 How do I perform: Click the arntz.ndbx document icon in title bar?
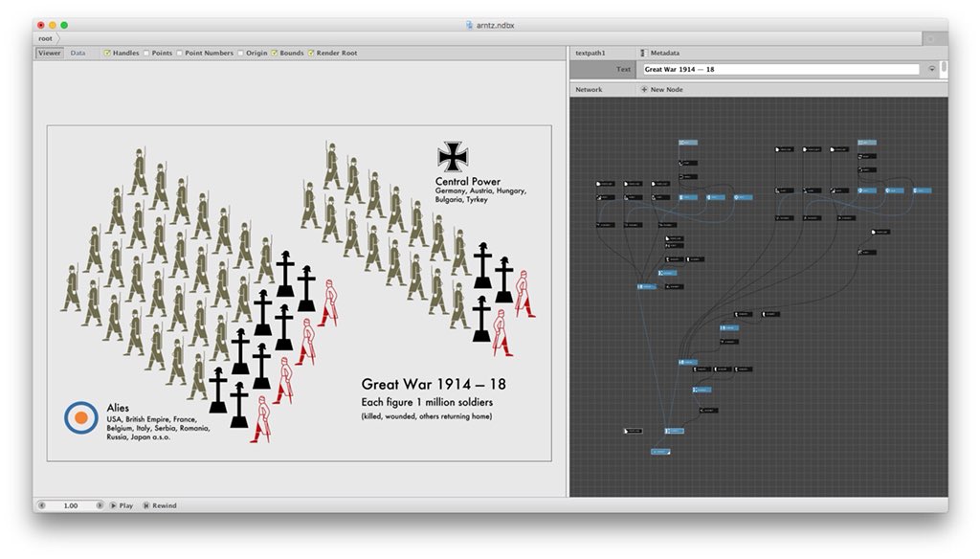(469, 25)
